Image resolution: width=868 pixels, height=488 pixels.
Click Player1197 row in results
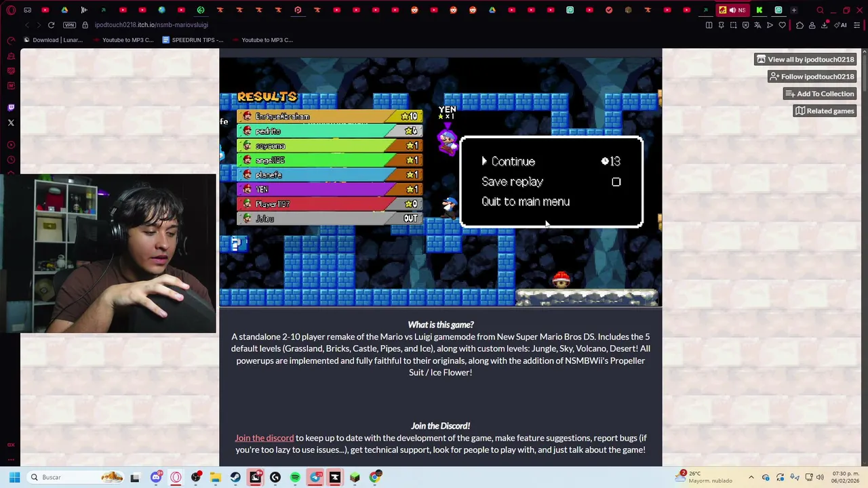[x=330, y=204]
